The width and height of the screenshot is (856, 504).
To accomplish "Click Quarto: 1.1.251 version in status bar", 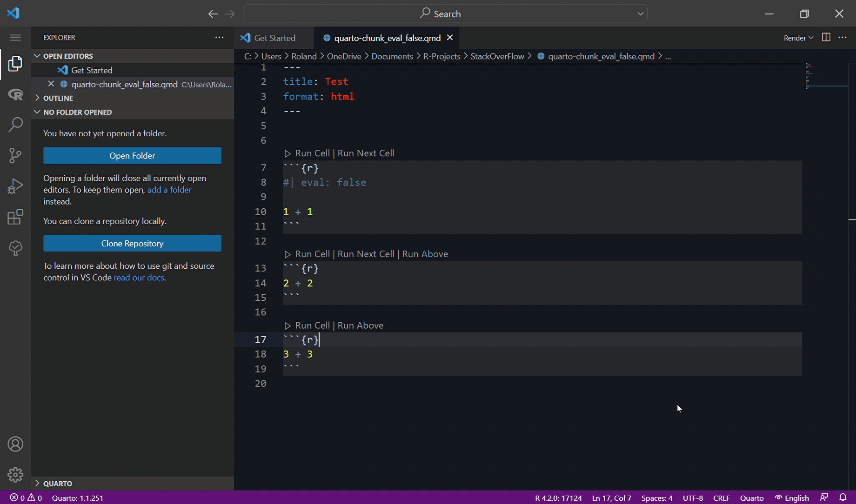I will [78, 497].
